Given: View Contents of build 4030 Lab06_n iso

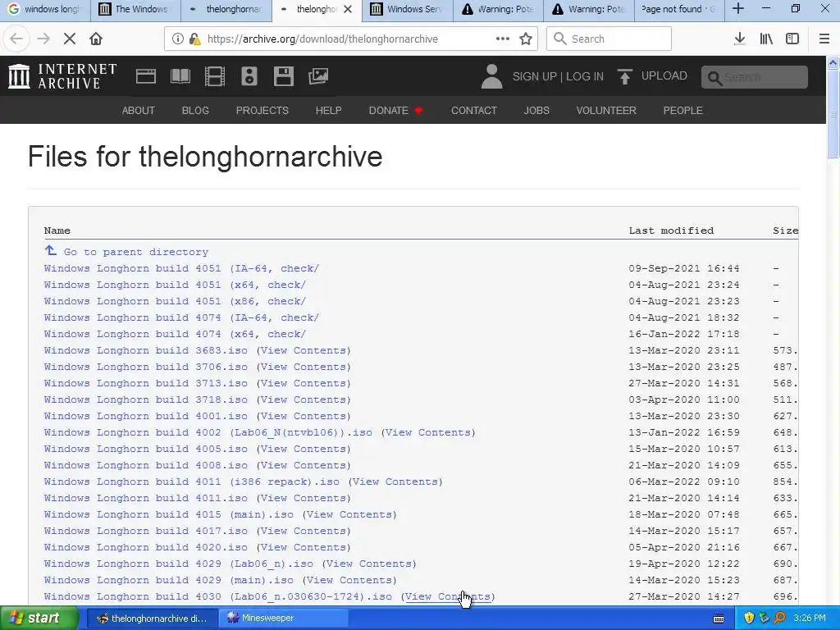Looking at the screenshot, I should pos(448,596).
